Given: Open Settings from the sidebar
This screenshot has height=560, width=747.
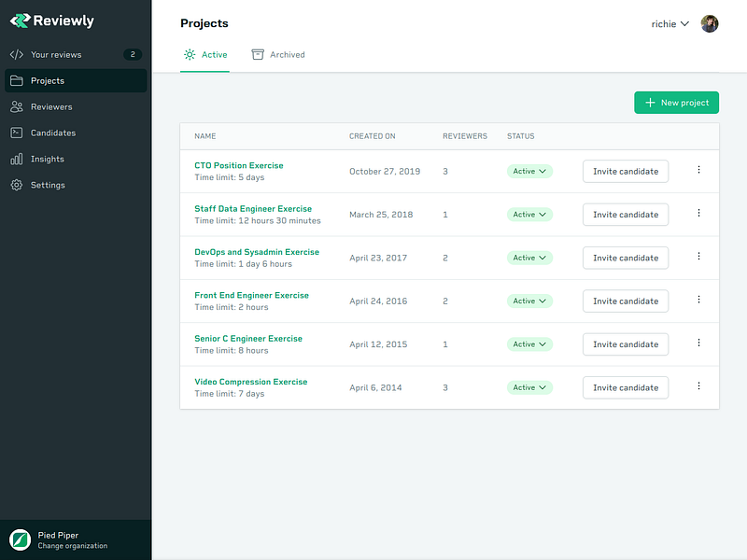Looking at the screenshot, I should 76,185.
